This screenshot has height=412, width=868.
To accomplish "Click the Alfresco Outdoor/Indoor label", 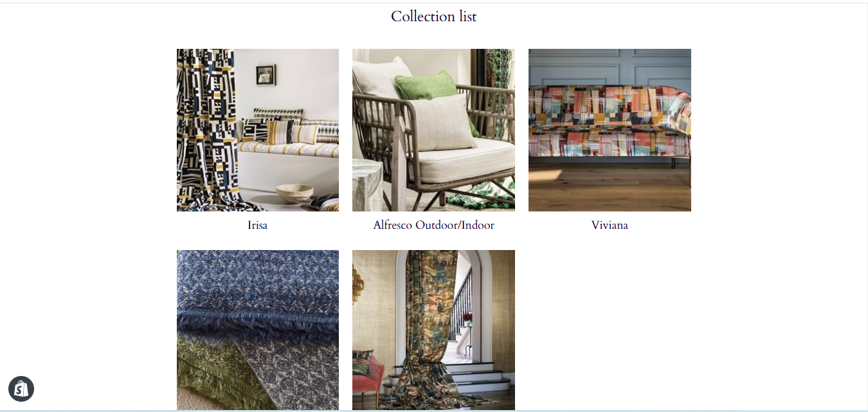I will pos(434,225).
